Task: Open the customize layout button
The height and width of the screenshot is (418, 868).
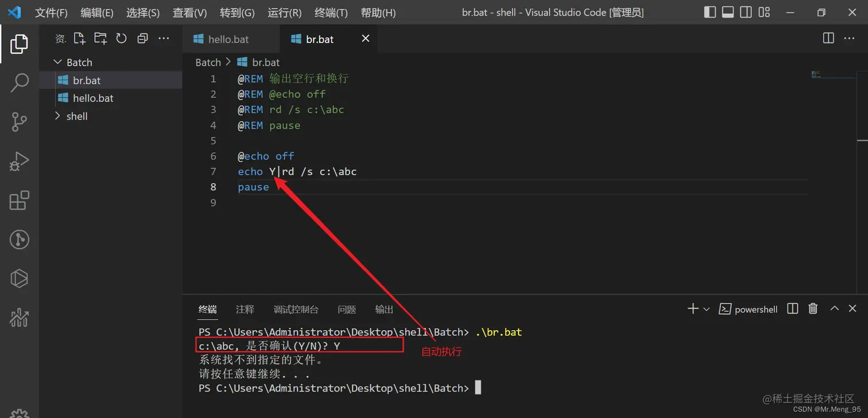Action: [764, 12]
